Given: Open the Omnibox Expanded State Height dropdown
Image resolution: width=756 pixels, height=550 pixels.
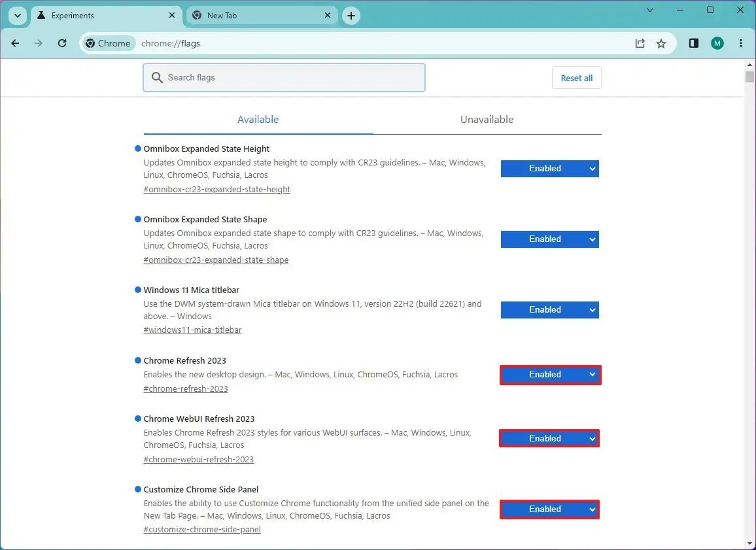Looking at the screenshot, I should (x=549, y=168).
